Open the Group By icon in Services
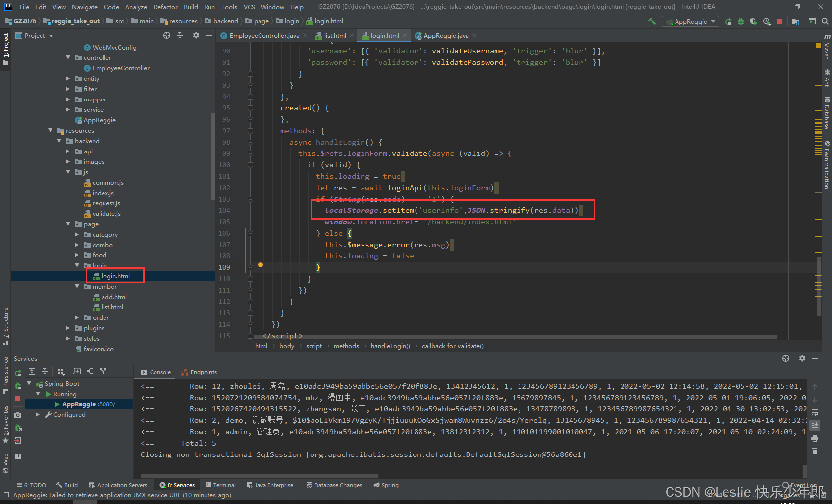832x504 pixels. pyautogui.click(x=61, y=371)
